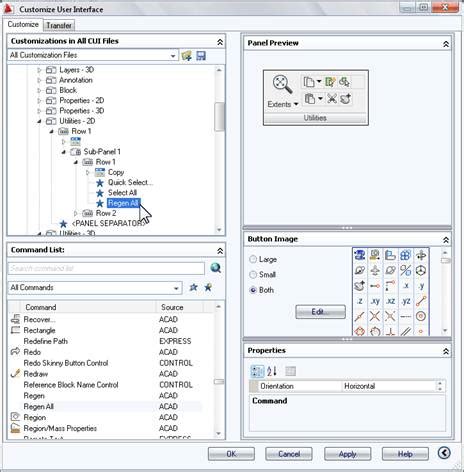Click the customization tree vertical scrollbar thumb
464x472 pixels.
click(x=219, y=117)
